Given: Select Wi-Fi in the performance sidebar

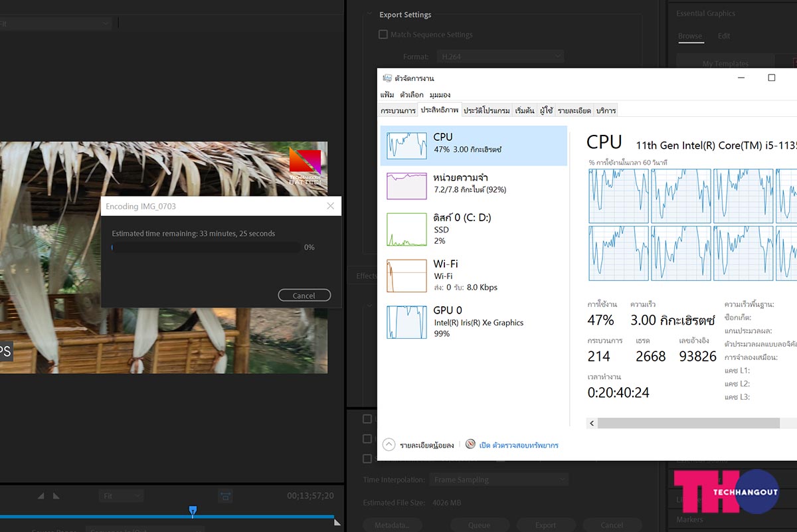Looking at the screenshot, I should tap(474, 275).
